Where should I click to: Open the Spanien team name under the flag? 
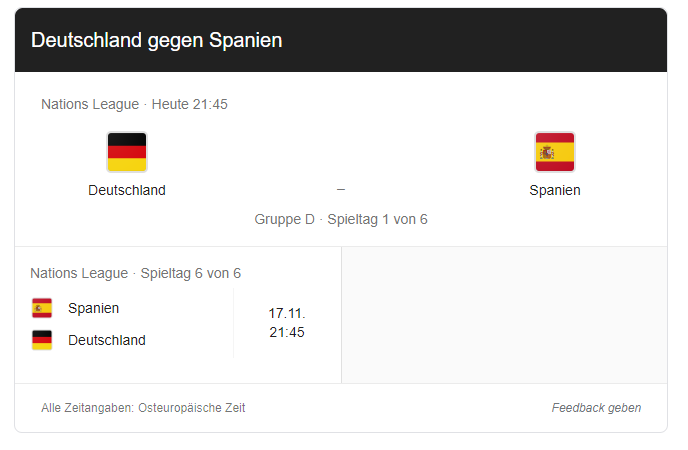tap(555, 190)
